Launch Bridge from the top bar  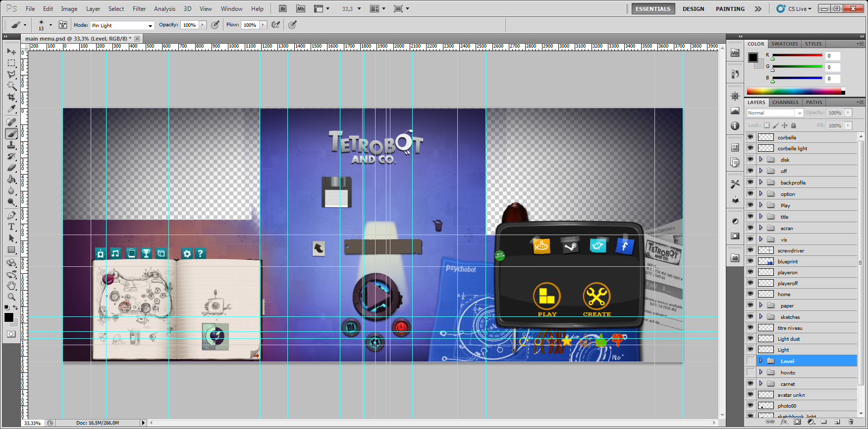tap(282, 8)
